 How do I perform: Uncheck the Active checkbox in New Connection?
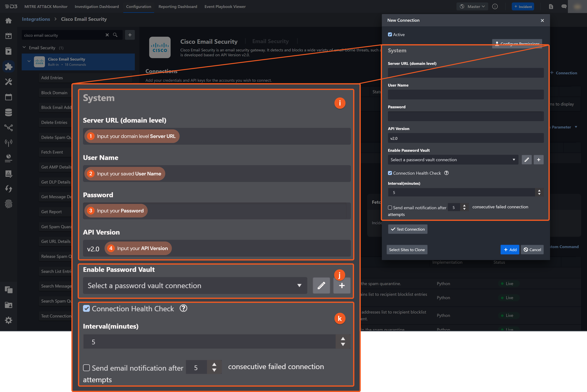pyautogui.click(x=390, y=35)
